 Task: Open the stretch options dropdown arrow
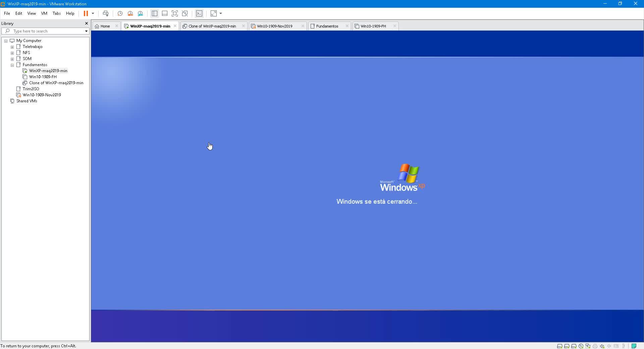(x=221, y=13)
